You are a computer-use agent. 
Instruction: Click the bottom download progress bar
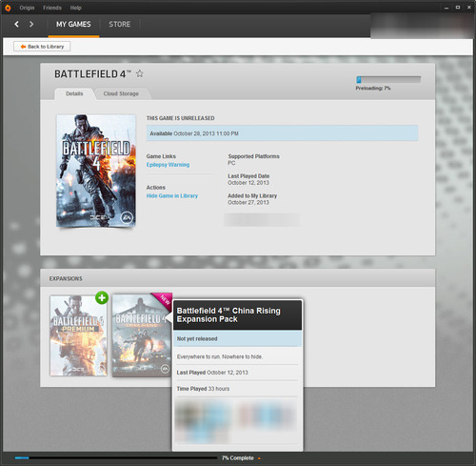[x=116, y=457]
